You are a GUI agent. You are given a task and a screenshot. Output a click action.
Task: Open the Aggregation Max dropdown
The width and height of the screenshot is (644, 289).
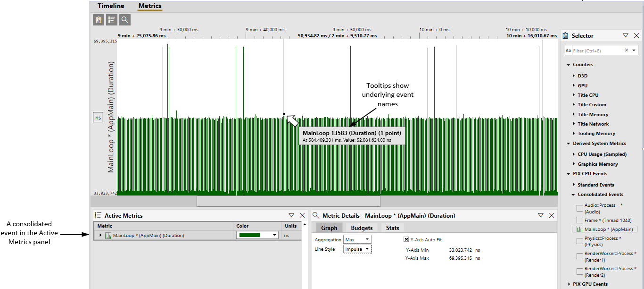[358, 239]
